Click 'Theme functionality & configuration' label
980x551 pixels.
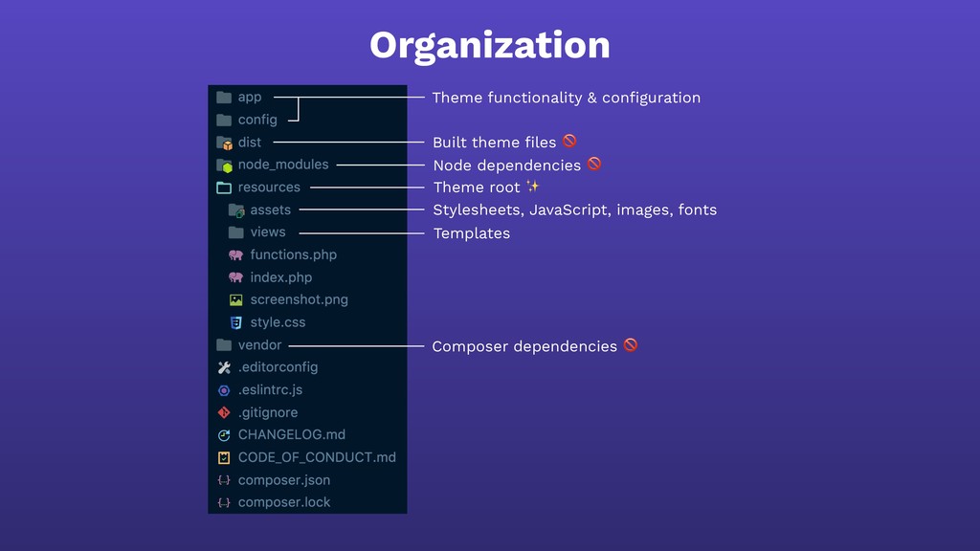[x=567, y=99]
